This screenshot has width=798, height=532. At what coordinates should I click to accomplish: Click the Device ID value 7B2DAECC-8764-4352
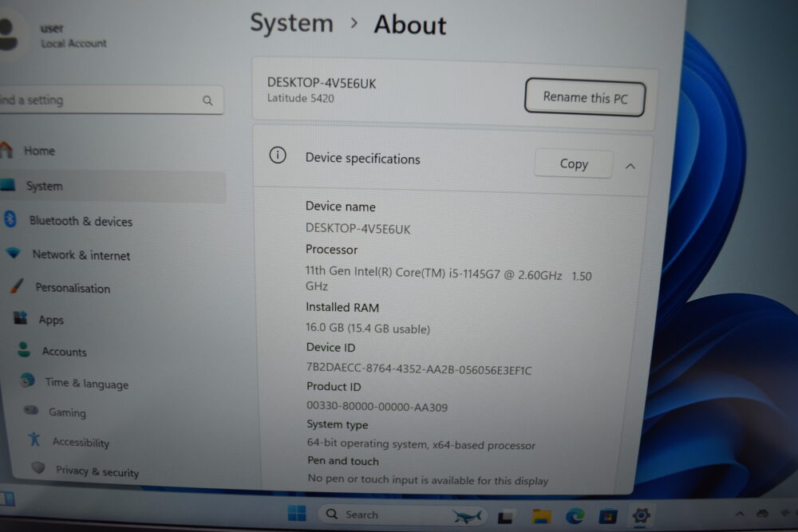click(x=418, y=369)
